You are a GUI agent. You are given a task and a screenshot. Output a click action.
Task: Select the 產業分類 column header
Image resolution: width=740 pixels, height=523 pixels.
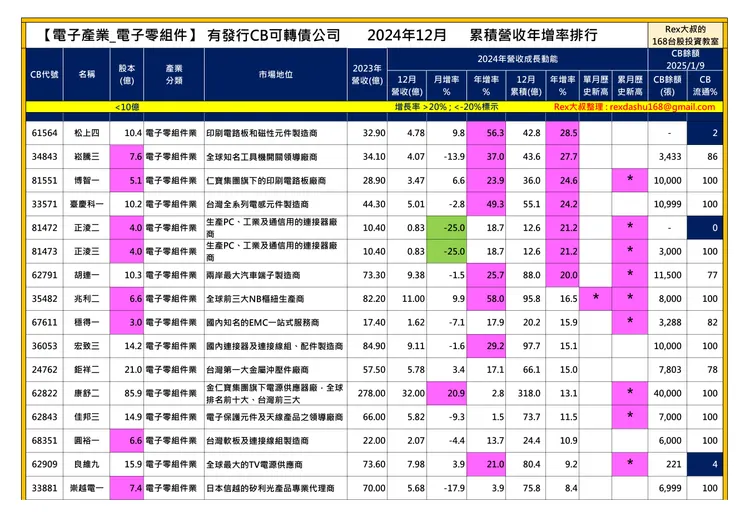coord(174,75)
